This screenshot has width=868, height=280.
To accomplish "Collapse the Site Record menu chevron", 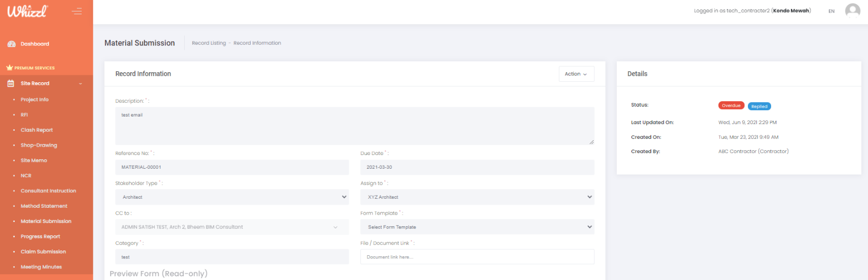I will [x=81, y=84].
